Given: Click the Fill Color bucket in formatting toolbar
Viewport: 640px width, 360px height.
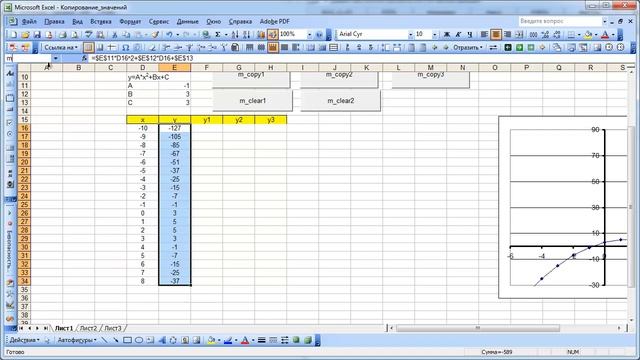Looking at the screenshot, I should (x=588, y=35).
